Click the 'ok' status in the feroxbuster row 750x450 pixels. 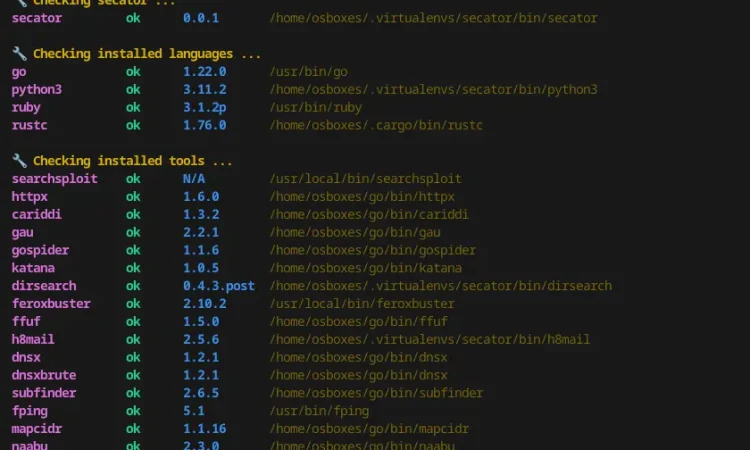click(x=133, y=304)
